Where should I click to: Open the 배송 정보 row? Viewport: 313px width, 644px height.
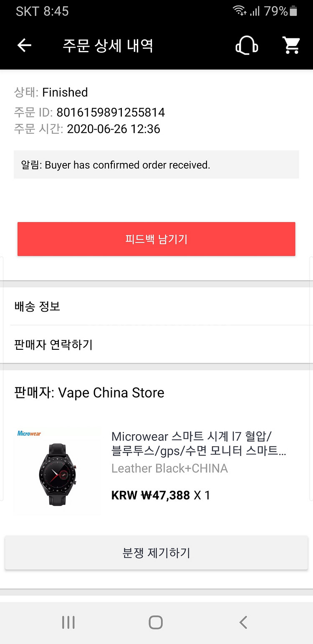(156, 306)
